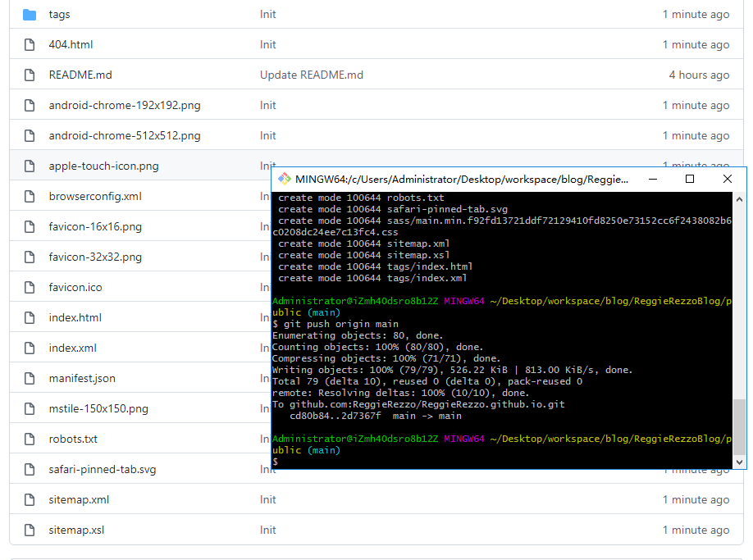The image size is (753, 560).
Task: Click the Git Bash icon in terminal title bar
Action: click(x=285, y=179)
